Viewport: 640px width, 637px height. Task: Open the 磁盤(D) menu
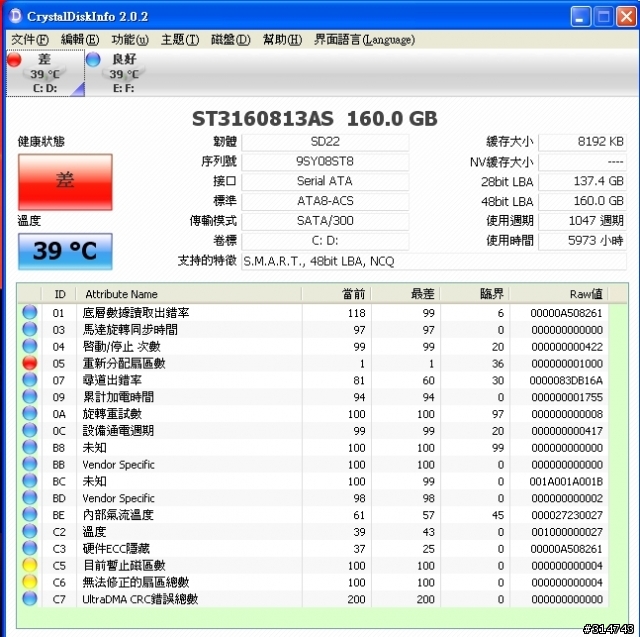click(231, 40)
